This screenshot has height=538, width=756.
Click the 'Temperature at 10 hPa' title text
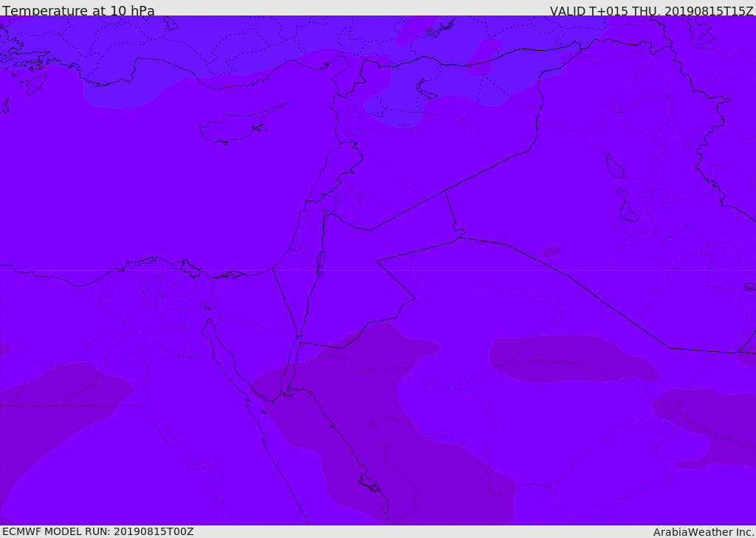pos(78,10)
